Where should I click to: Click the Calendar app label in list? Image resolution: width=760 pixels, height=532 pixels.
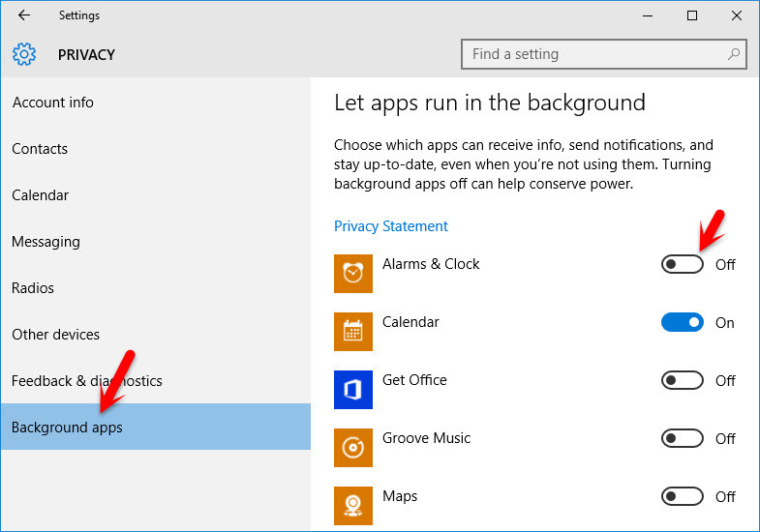click(410, 322)
